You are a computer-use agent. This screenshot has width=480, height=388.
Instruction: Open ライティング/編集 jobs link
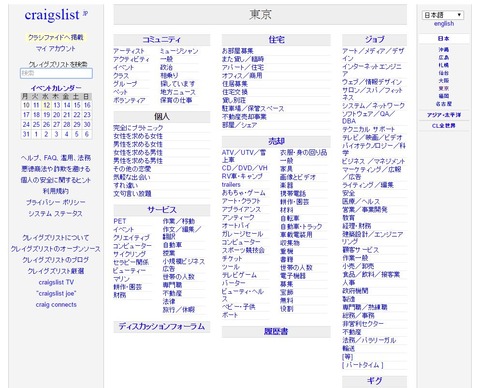tap(368, 185)
